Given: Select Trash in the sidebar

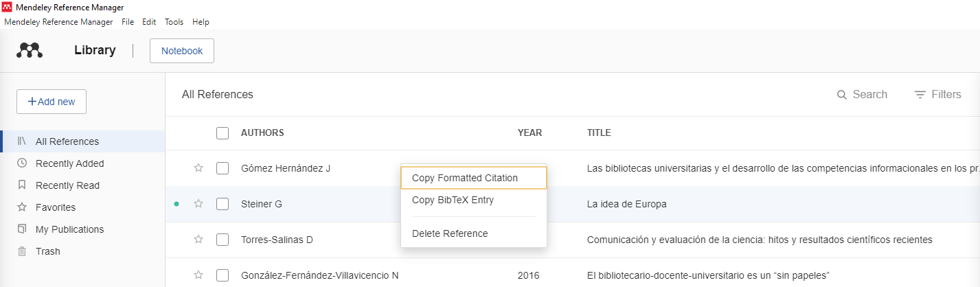Looking at the screenshot, I should [82, 251].
